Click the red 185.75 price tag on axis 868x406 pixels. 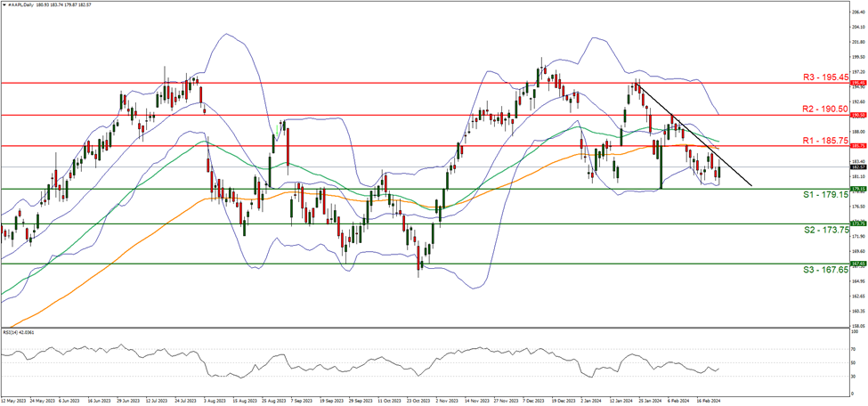coord(858,145)
